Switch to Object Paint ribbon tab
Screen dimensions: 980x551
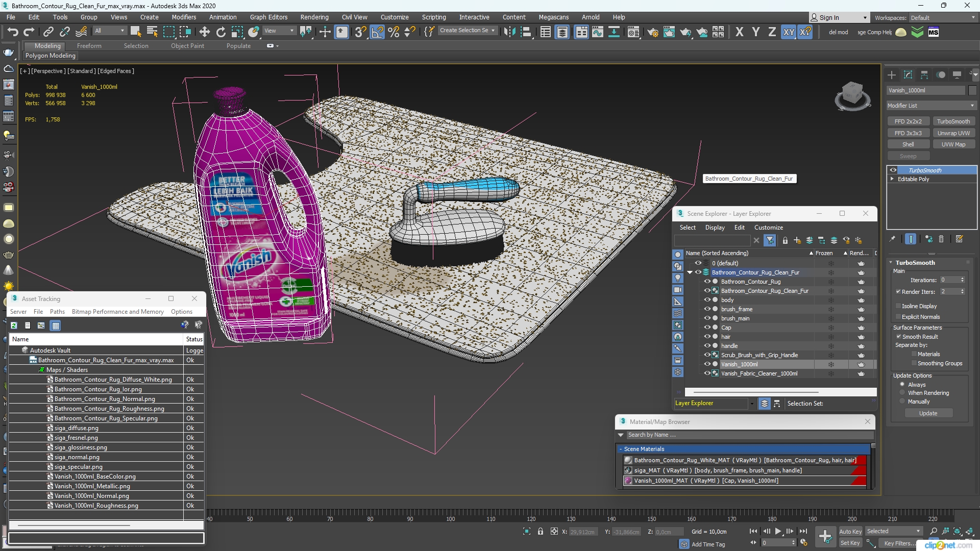point(187,46)
